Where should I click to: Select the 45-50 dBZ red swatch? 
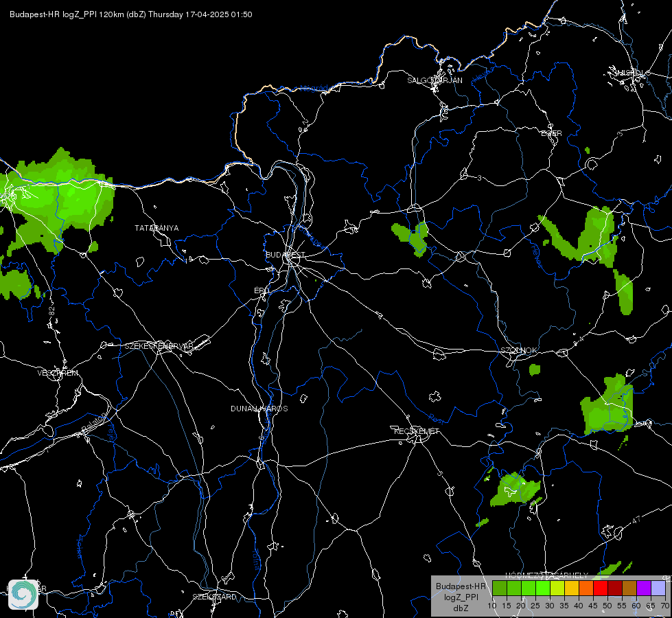(x=601, y=588)
